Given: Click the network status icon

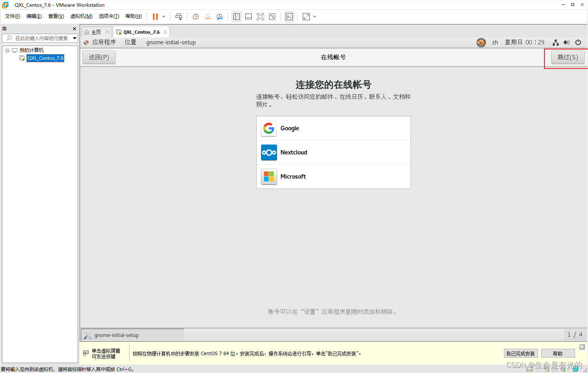Looking at the screenshot, I should pos(556,42).
